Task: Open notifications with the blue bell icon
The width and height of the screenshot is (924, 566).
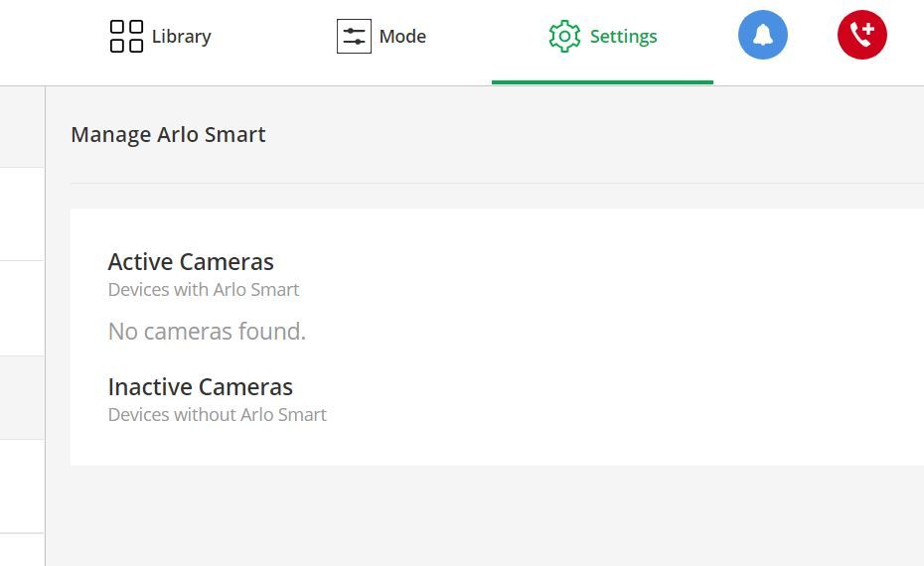Action: click(762, 35)
